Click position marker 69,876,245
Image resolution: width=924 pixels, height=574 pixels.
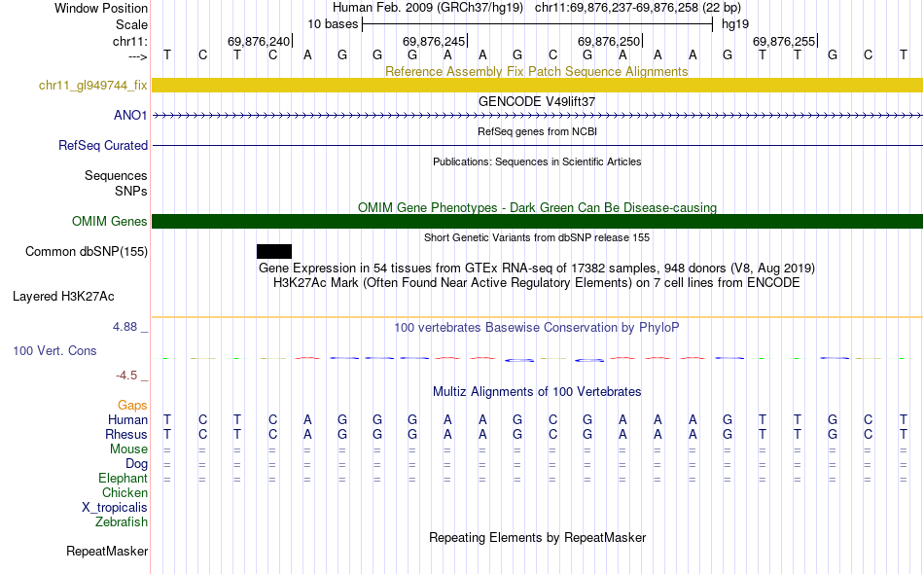[x=435, y=41]
